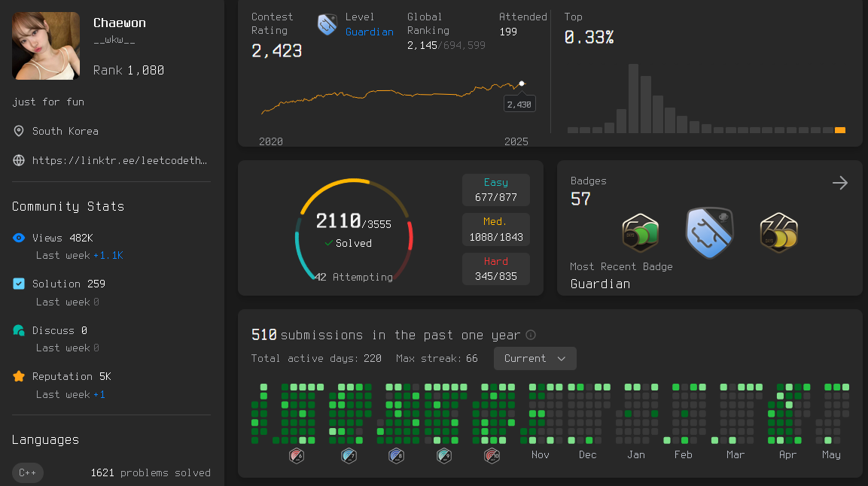Select the large Guardian badge in Badges
This screenshot has height=486, width=868.
coord(710,232)
